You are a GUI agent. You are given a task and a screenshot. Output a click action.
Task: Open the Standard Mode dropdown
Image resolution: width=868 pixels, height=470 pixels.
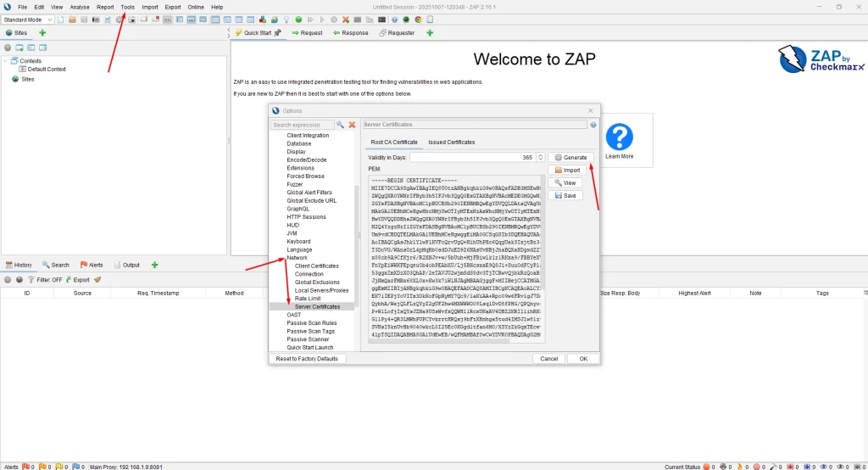click(x=27, y=19)
